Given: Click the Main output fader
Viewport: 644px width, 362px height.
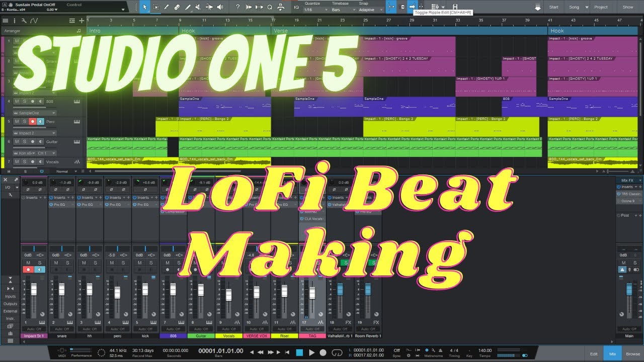Looking at the screenshot, I should point(628,290).
